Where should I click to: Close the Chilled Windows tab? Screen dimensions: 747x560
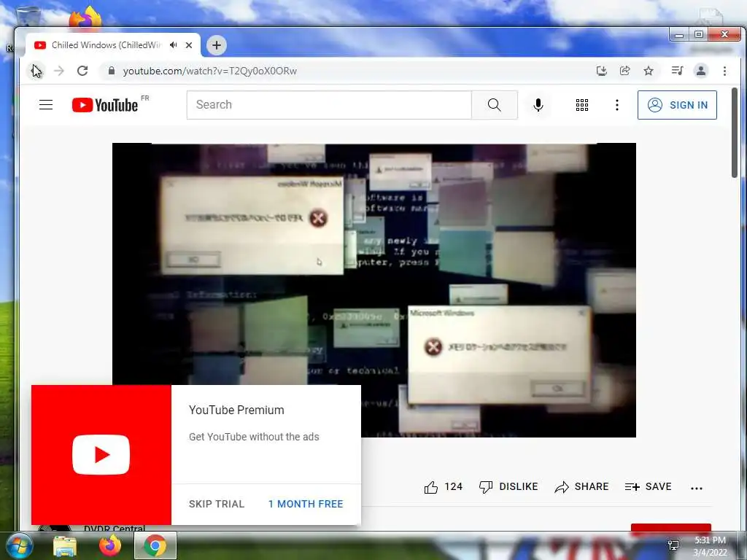tap(189, 45)
